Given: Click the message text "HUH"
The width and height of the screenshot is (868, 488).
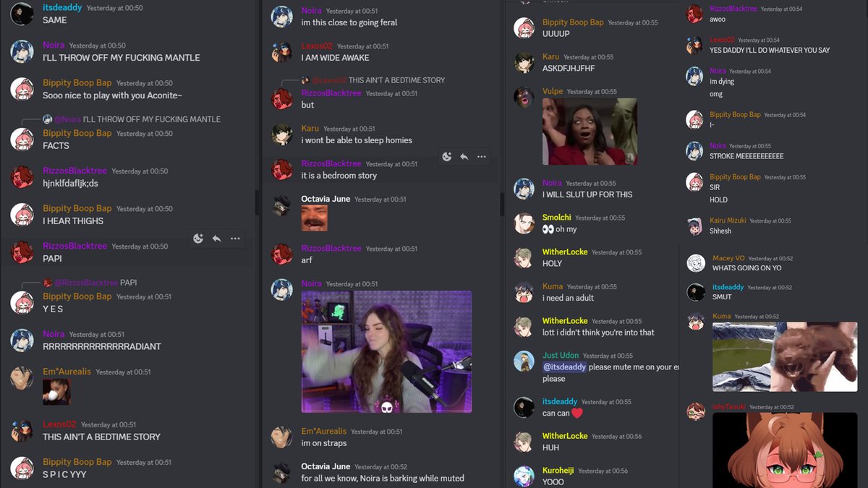Looking at the screenshot, I should pos(550,448).
